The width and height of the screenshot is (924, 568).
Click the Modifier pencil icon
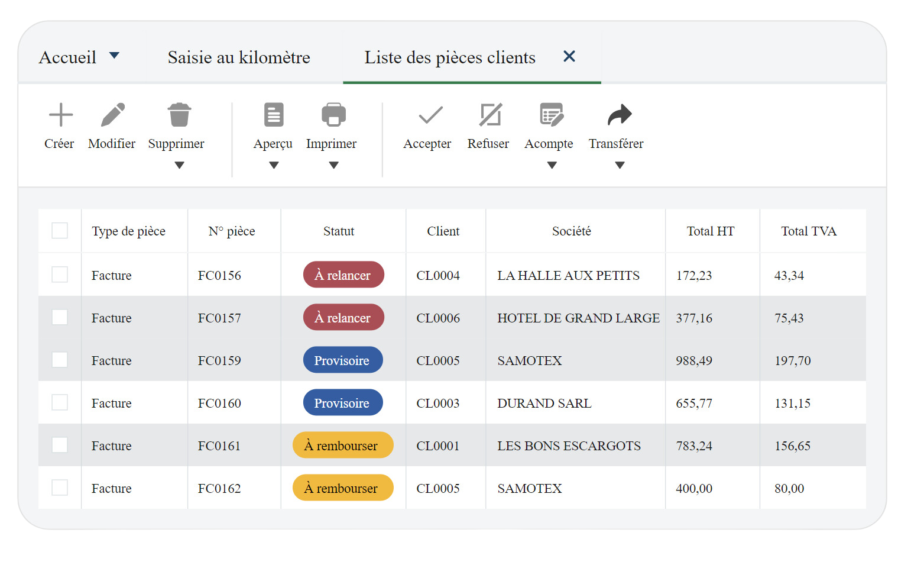click(112, 115)
